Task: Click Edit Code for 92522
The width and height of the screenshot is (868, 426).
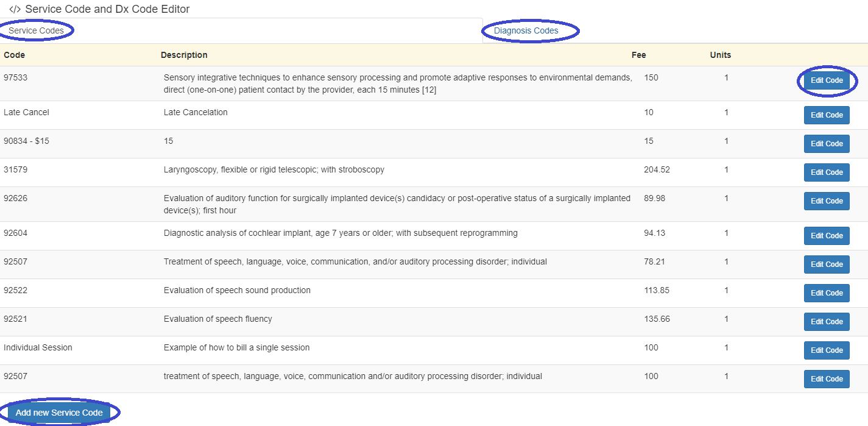Action: [826, 293]
